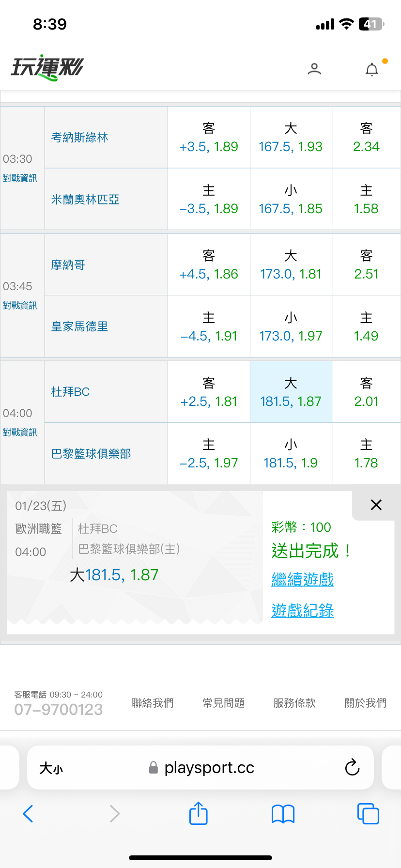Select 小 181.5, 1.9 for 巴黎籃球俱樂部
Screen dimensions: 401x868
pos(291,454)
